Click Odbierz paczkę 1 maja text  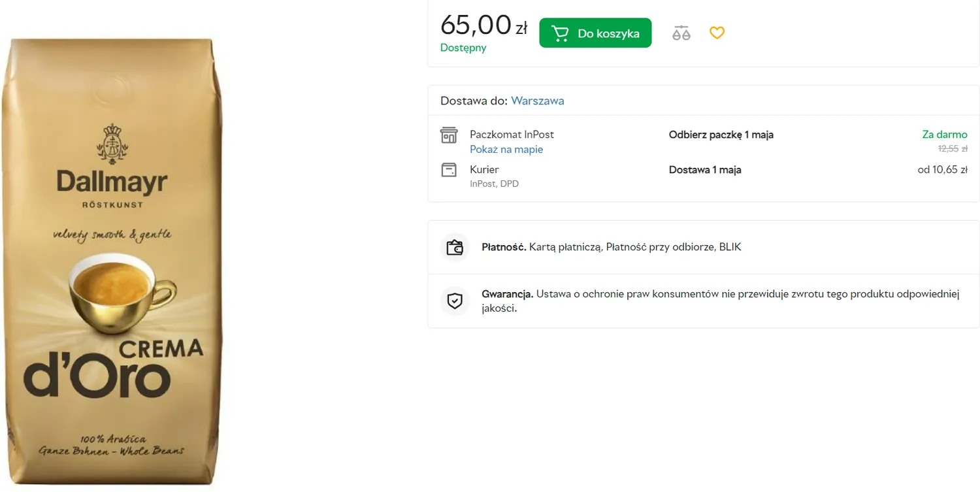(x=721, y=135)
